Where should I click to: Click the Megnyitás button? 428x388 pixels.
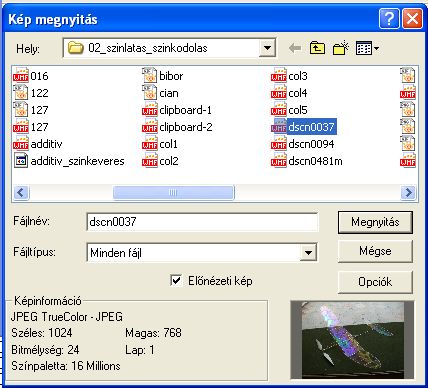(x=375, y=222)
